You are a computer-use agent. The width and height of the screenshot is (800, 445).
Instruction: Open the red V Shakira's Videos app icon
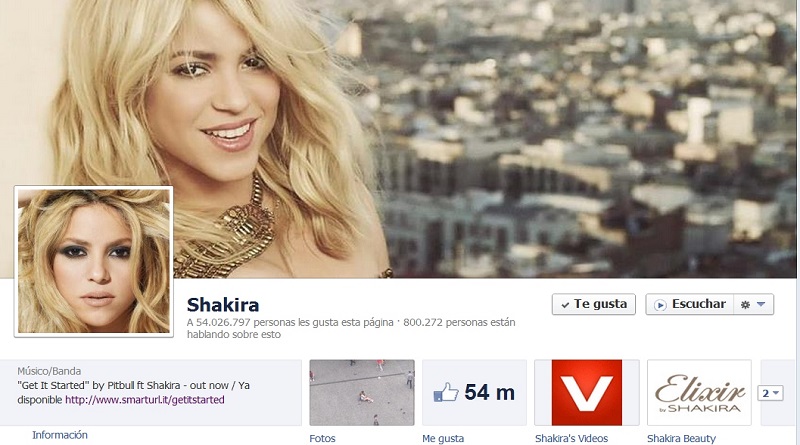tap(587, 392)
